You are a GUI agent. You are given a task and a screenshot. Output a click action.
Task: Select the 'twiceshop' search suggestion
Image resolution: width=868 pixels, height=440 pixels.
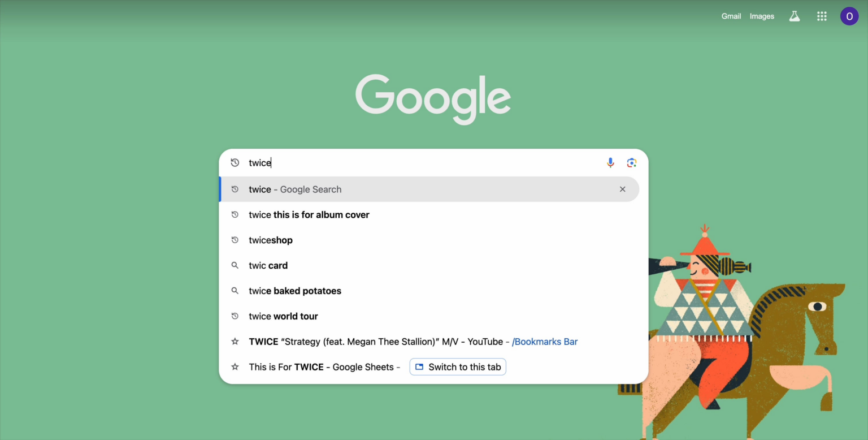[270, 240]
